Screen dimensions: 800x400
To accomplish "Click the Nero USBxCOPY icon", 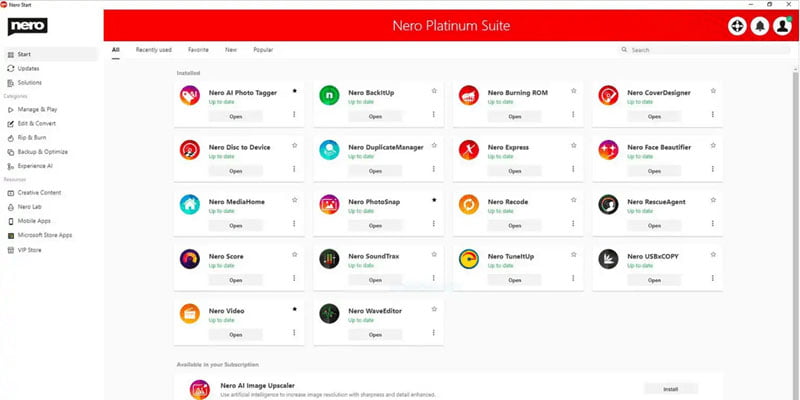I will click(608, 259).
